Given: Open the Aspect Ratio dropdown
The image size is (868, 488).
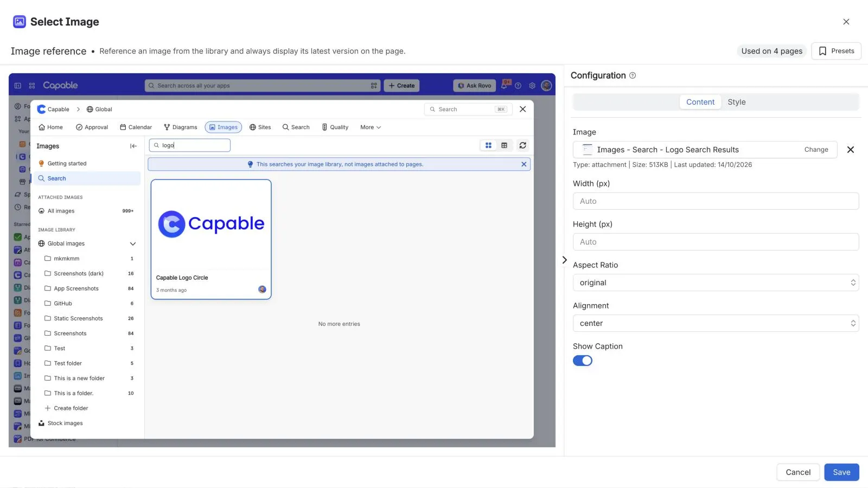Looking at the screenshot, I should coord(716,282).
